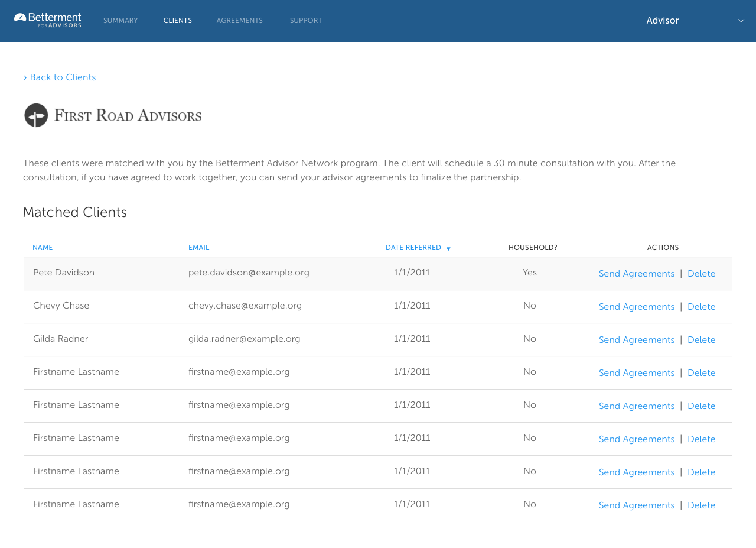Delete Chevy Chase client row

(701, 307)
